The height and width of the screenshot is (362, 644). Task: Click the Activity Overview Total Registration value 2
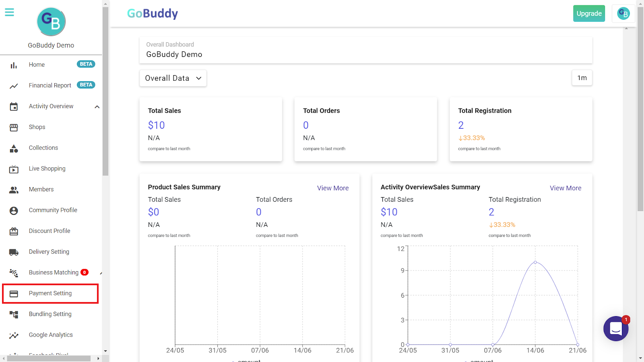point(491,212)
